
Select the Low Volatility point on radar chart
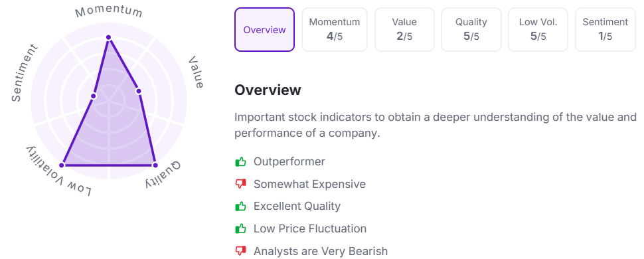[62, 165]
